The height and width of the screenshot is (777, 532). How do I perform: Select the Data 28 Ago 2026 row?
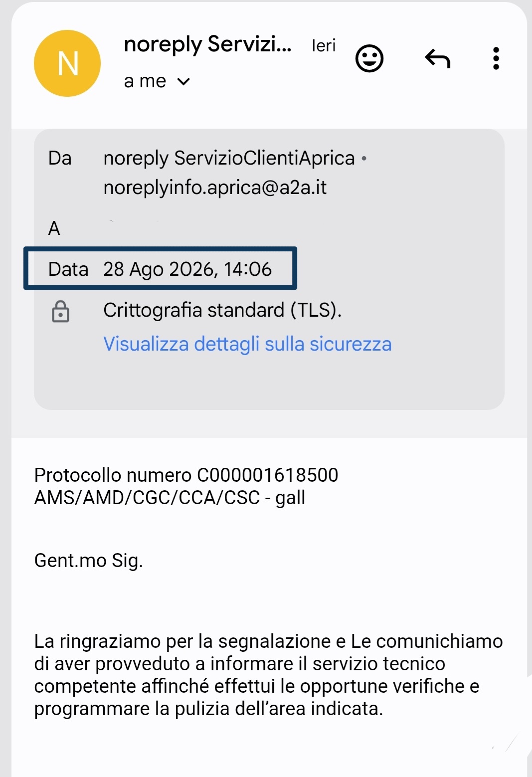coord(160,268)
